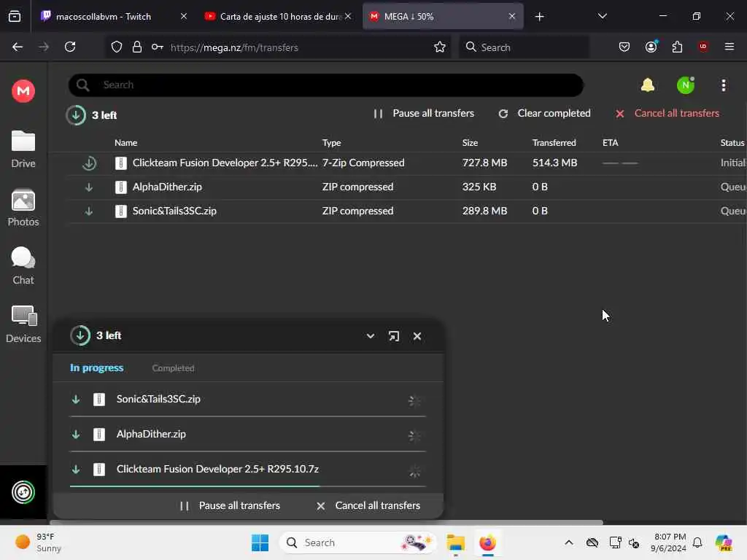Open the weather widget showing 93°F Sunny

point(39,542)
